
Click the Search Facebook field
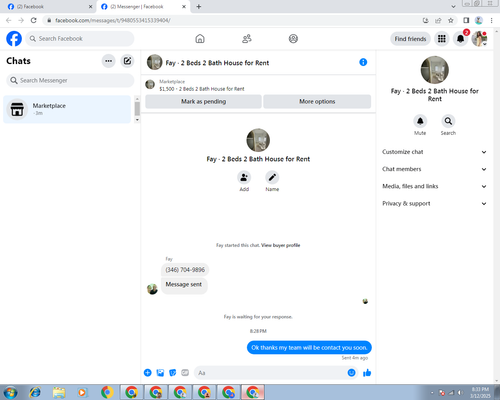[80, 39]
